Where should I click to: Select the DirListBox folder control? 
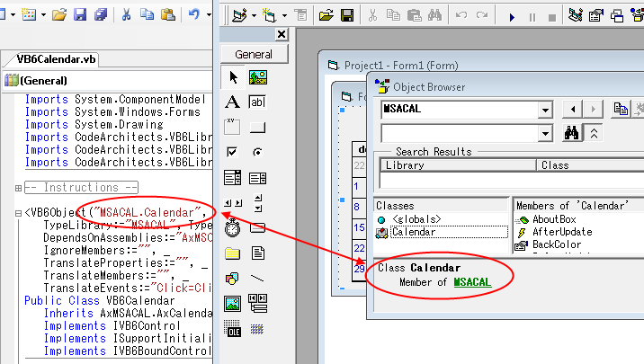point(232,253)
